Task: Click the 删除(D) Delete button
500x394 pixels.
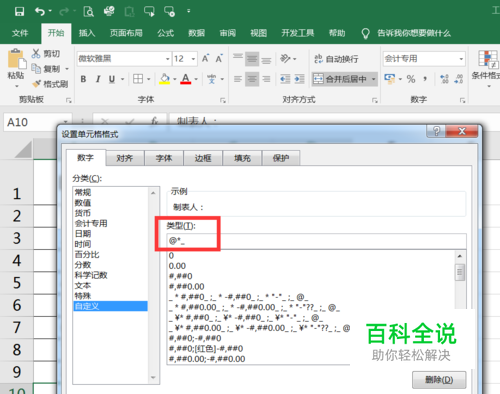Action: click(x=439, y=380)
